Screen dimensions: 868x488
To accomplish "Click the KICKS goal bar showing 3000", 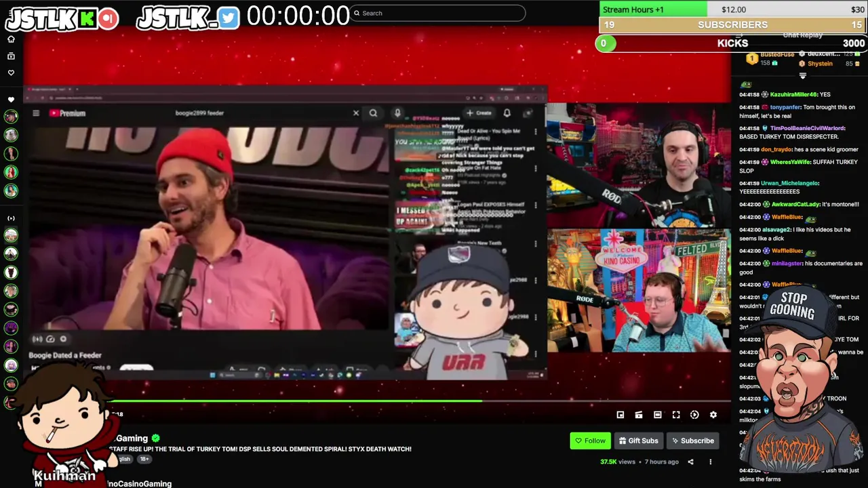I will (732, 43).
